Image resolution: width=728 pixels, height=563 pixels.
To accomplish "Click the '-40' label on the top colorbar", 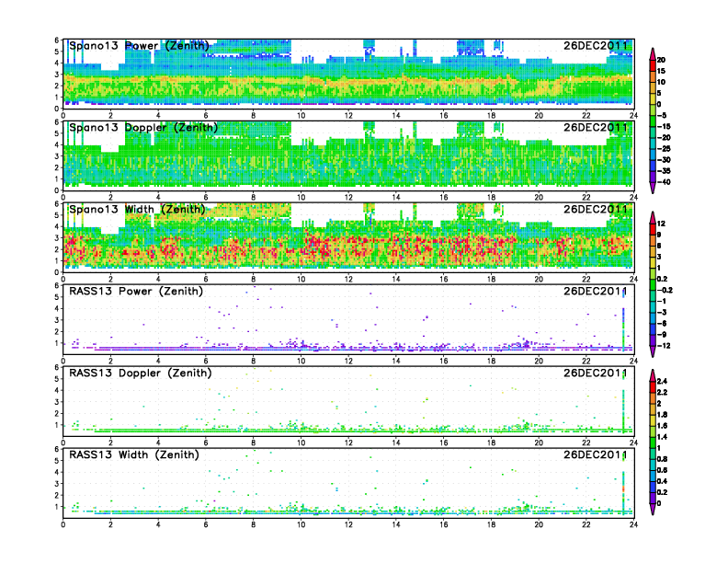I will click(665, 182).
